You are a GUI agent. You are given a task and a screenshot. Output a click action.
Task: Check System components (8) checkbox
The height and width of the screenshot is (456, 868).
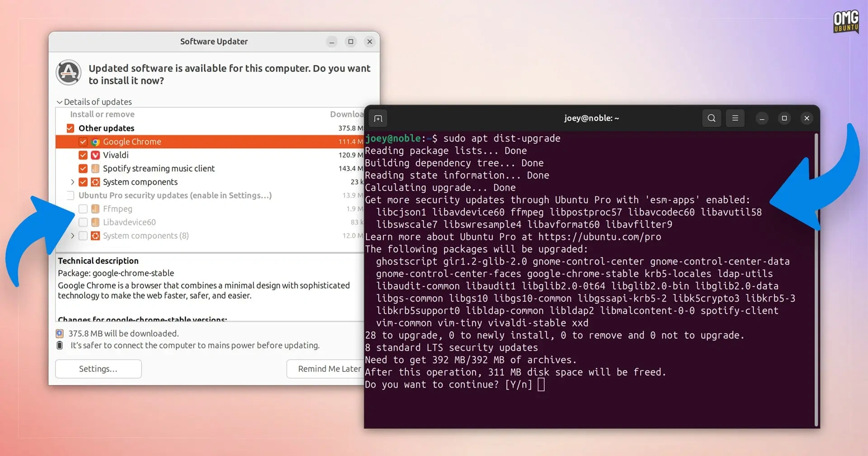coord(83,236)
